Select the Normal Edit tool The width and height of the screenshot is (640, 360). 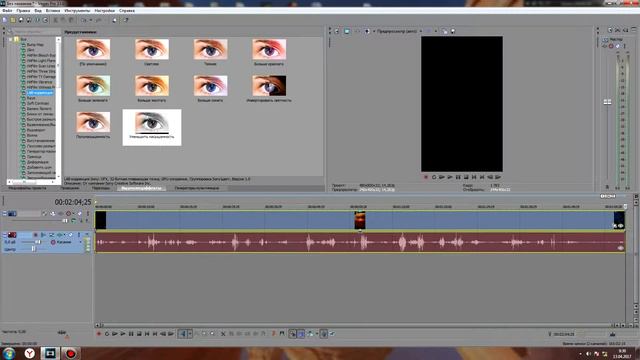[183, 334]
